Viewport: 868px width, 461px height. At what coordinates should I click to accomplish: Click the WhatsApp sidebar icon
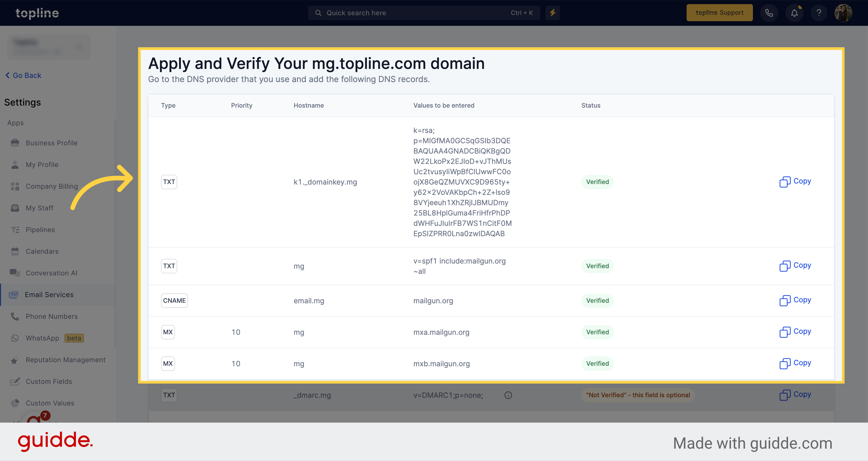pos(15,338)
